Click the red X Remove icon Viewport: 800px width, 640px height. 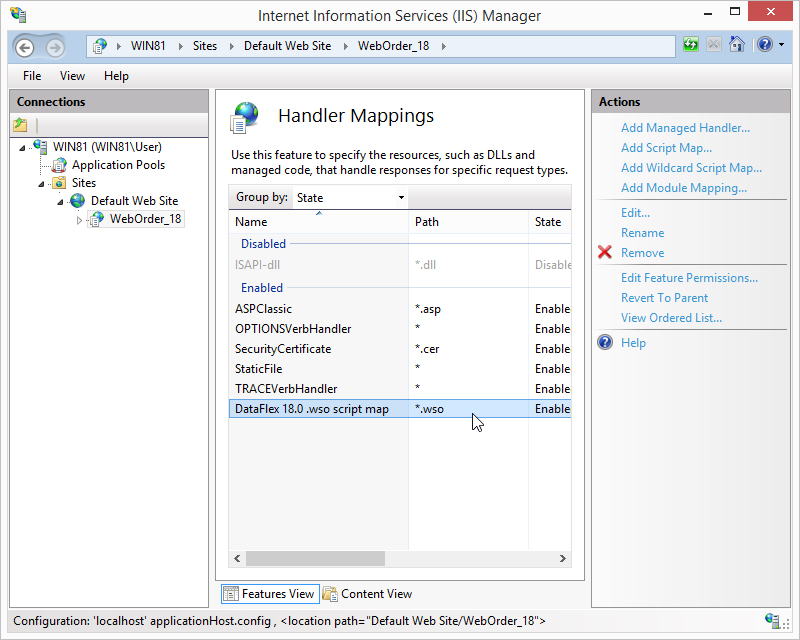tap(605, 252)
